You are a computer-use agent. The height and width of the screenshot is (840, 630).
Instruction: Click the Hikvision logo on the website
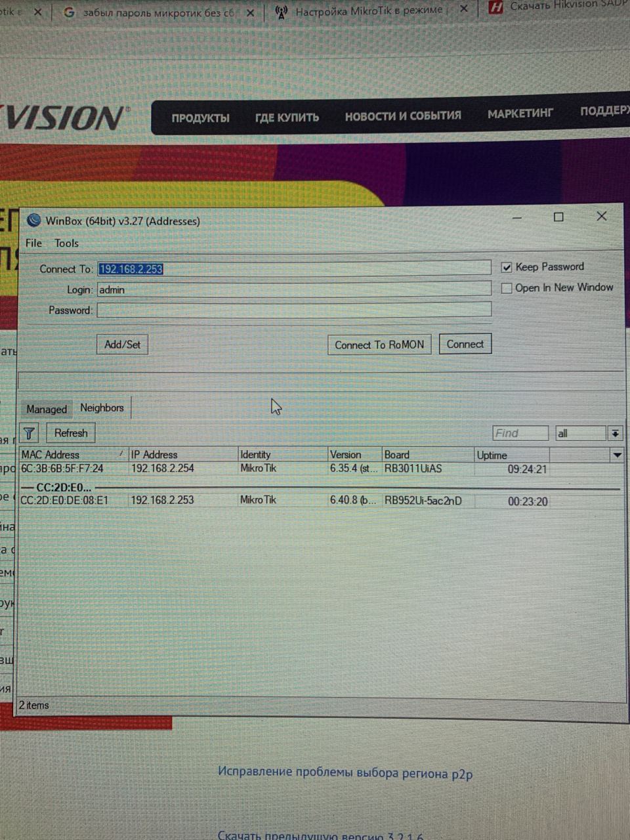[x=64, y=118]
